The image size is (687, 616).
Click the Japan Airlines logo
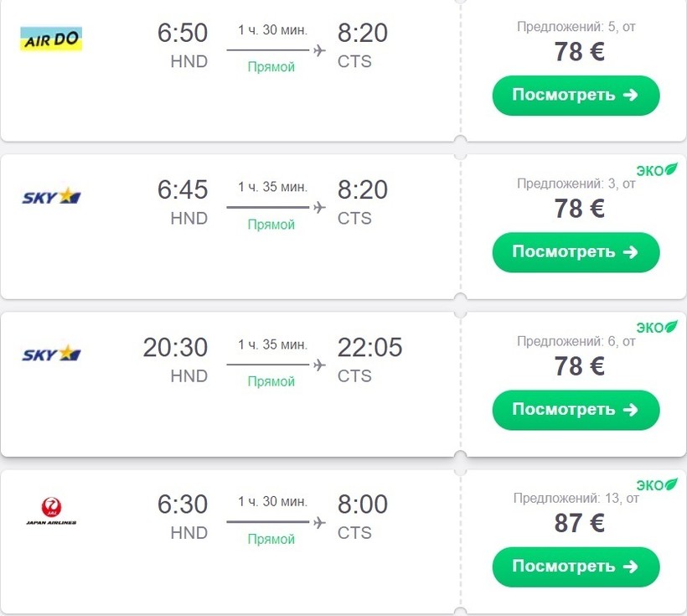[50, 510]
